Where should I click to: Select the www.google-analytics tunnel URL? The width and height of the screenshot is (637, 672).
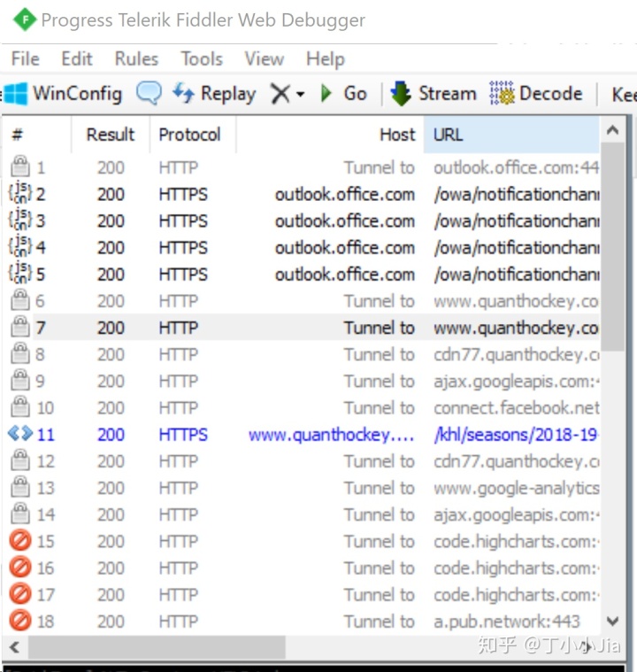point(516,488)
